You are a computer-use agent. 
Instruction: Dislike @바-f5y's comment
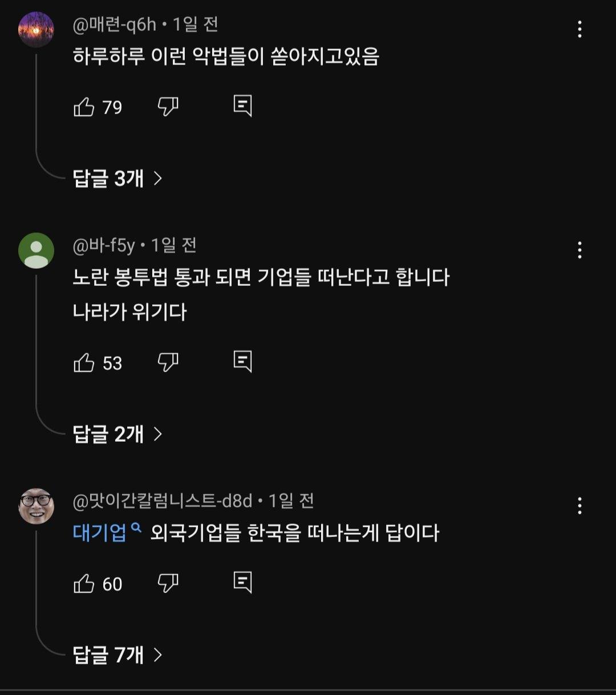169,362
